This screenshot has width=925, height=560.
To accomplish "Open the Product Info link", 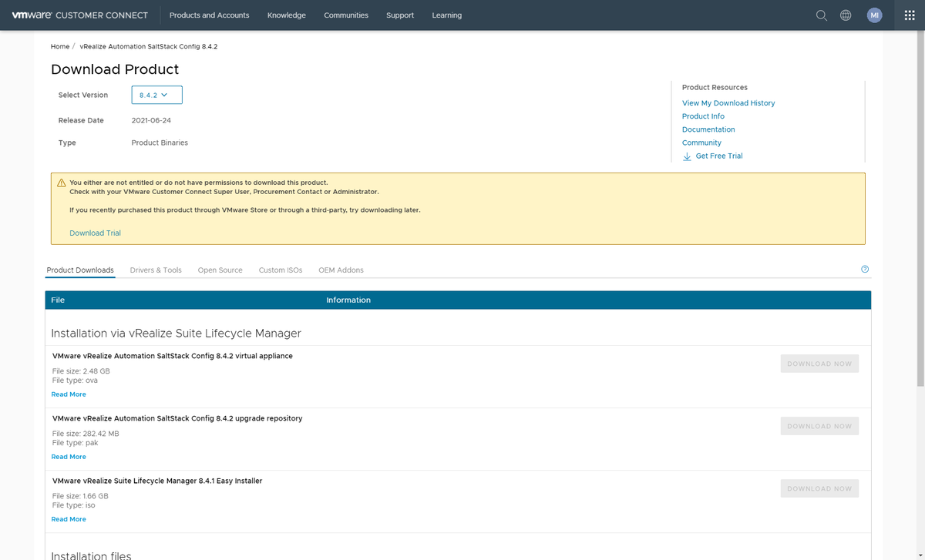I will click(703, 116).
